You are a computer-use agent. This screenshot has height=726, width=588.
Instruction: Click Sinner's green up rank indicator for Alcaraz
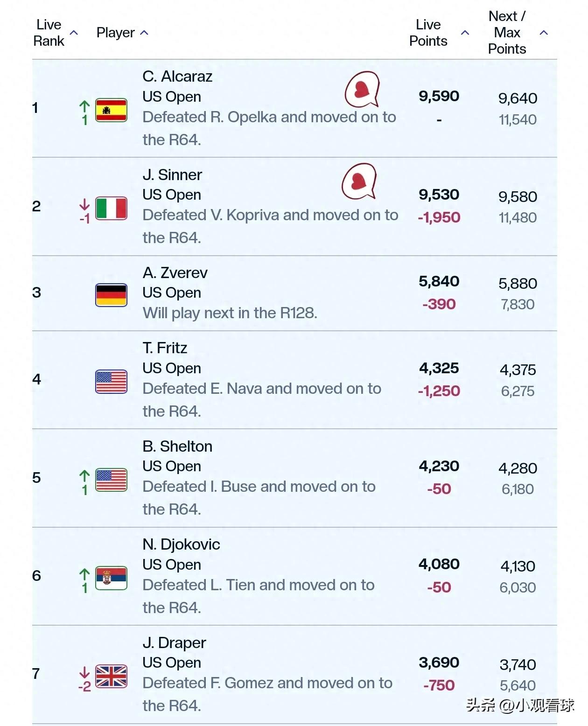pos(84,113)
